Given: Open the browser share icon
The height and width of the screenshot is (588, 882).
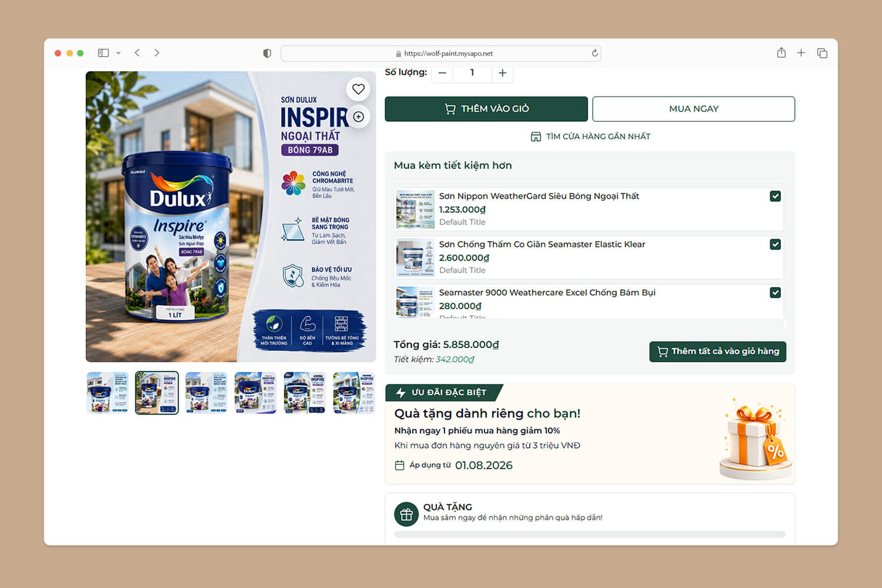Looking at the screenshot, I should 781,53.
